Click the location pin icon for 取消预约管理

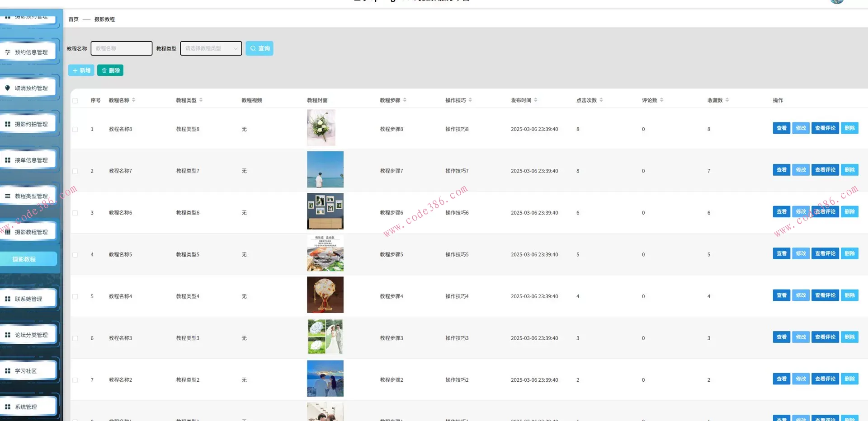point(8,88)
